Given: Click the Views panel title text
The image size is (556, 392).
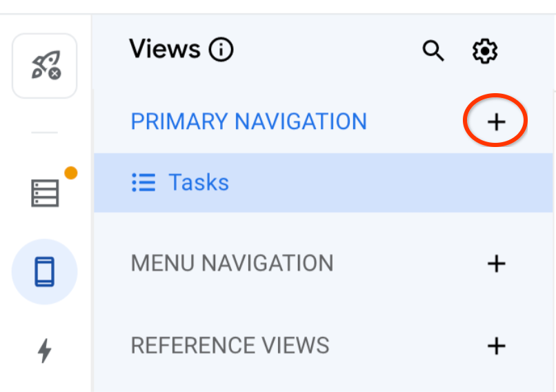Looking at the screenshot, I should coord(164,50).
